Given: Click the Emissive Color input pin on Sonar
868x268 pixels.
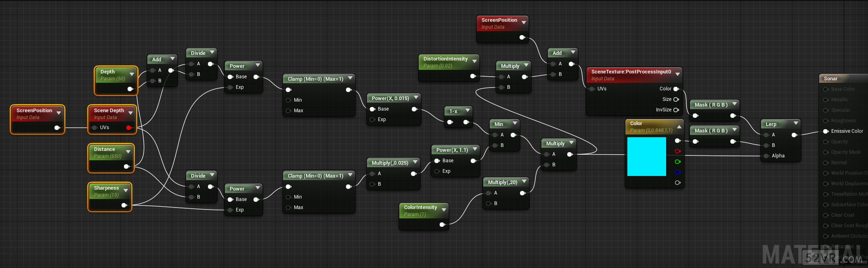Looking at the screenshot, I should pos(826,131).
